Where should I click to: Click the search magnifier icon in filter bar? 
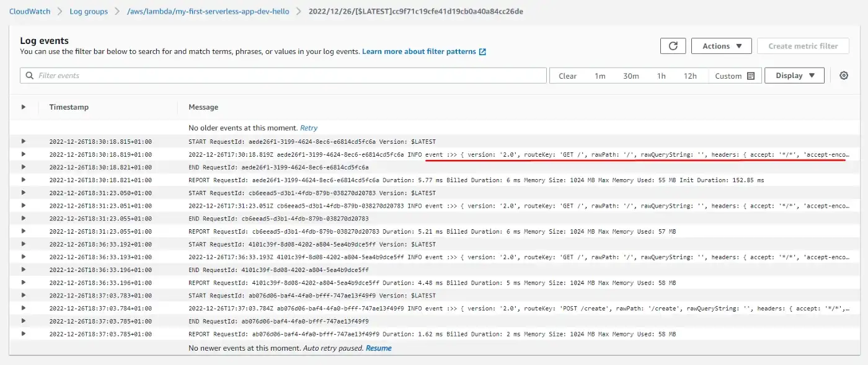point(30,76)
